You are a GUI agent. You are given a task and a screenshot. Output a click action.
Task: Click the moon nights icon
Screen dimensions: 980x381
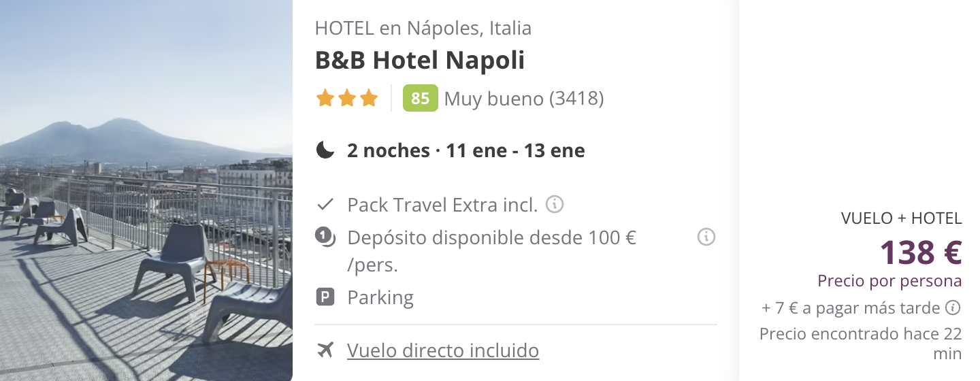pos(325,150)
